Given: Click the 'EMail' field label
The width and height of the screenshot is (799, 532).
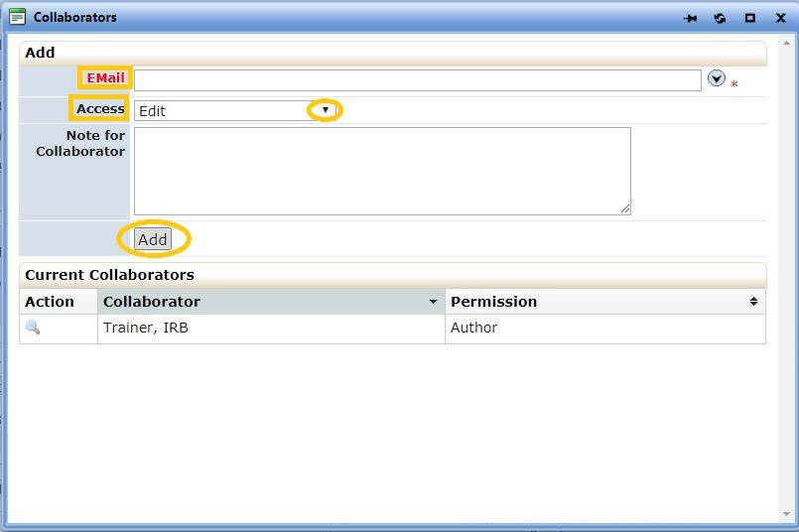Looking at the screenshot, I should [105, 78].
